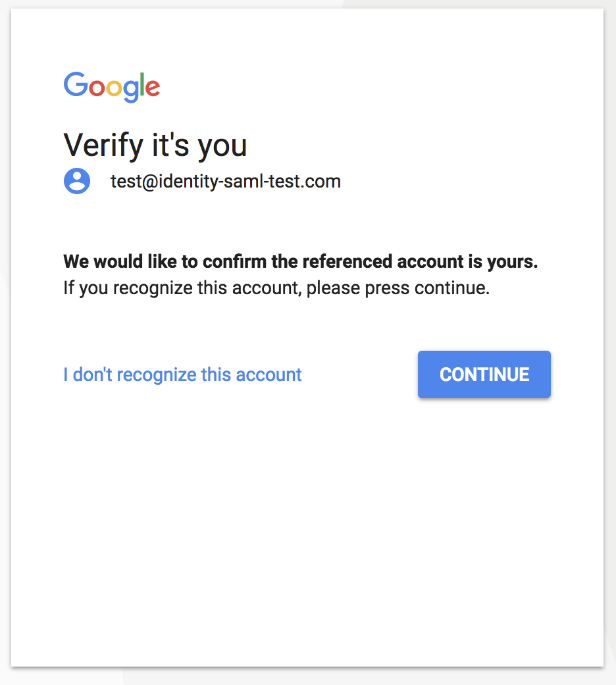Click the final red e in Google logo

[x=153, y=88]
